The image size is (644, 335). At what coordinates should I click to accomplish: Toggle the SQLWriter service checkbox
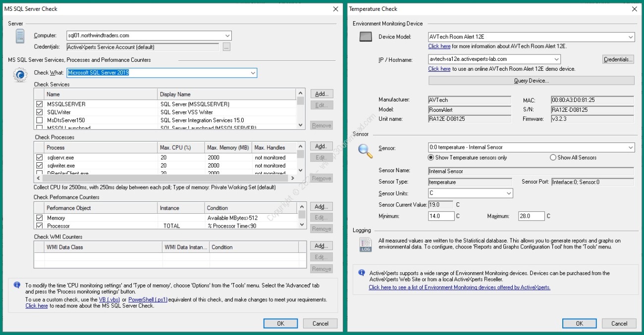(39, 112)
